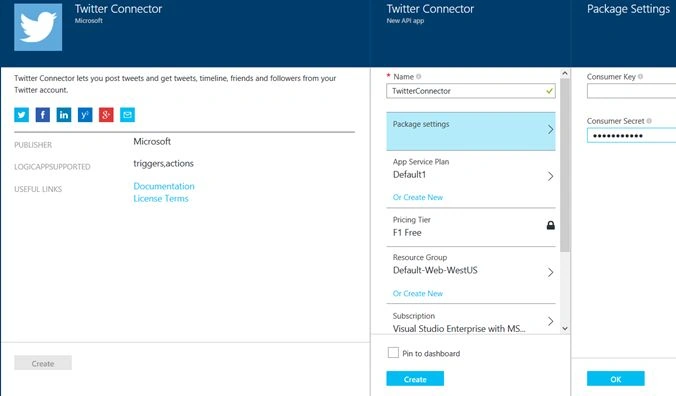The height and width of the screenshot is (396, 676).
Task: Click OK in Package Settings
Action: [x=616, y=379]
